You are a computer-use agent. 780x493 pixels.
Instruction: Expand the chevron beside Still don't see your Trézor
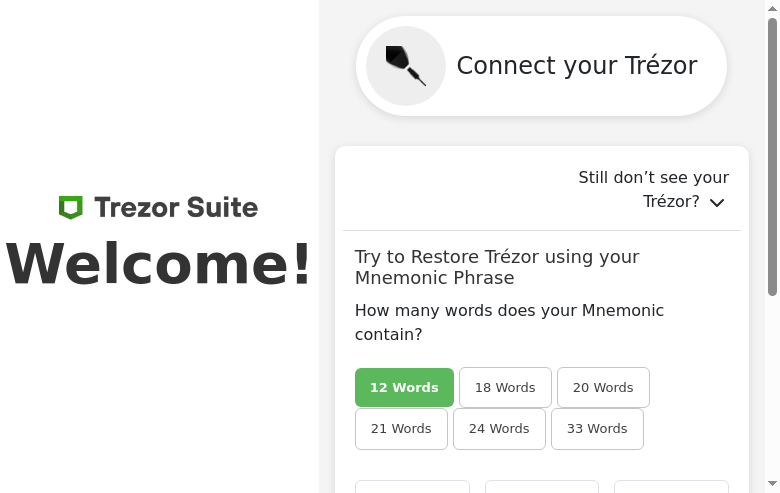(x=717, y=202)
